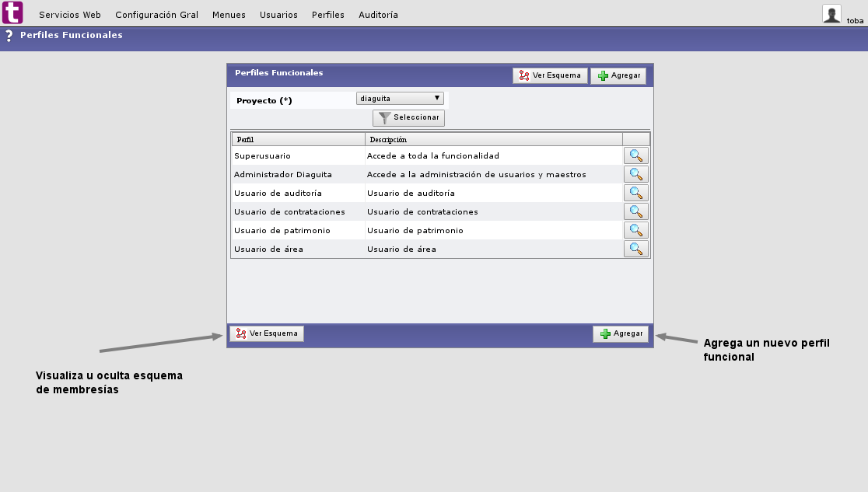Screen dimensions: 868x492
Task: Open the Auditoría menu
Action: tap(378, 14)
